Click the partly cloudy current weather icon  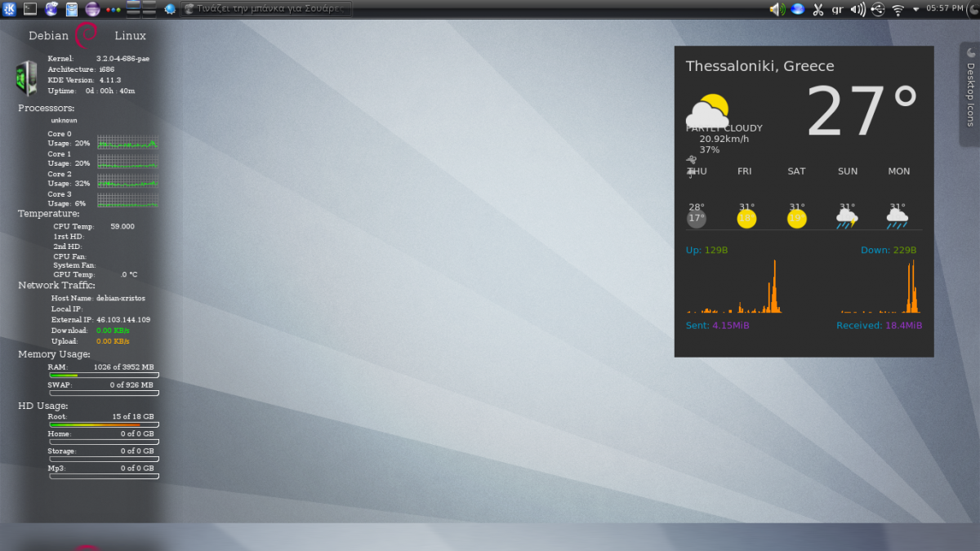pos(707,110)
